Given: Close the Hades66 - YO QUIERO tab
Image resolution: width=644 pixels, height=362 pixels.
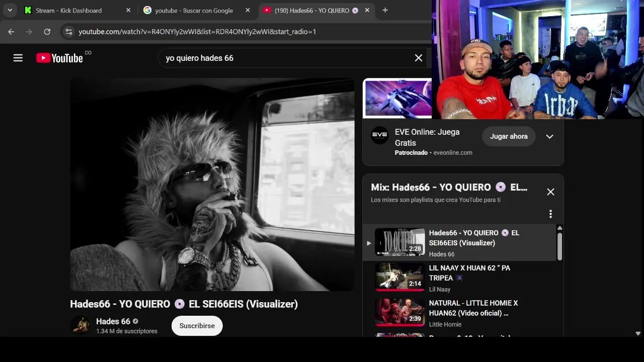Looking at the screenshot, I should click(x=367, y=10).
